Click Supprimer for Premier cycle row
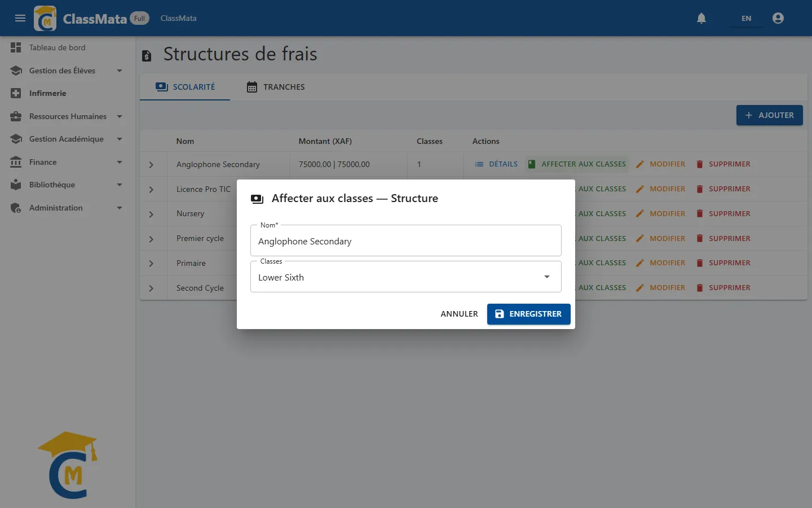This screenshot has height=508, width=812. [723, 238]
